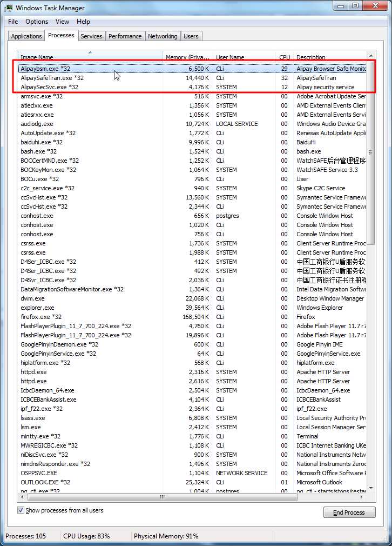Click the End Process button
This screenshot has height=546, width=392.
tap(349, 512)
